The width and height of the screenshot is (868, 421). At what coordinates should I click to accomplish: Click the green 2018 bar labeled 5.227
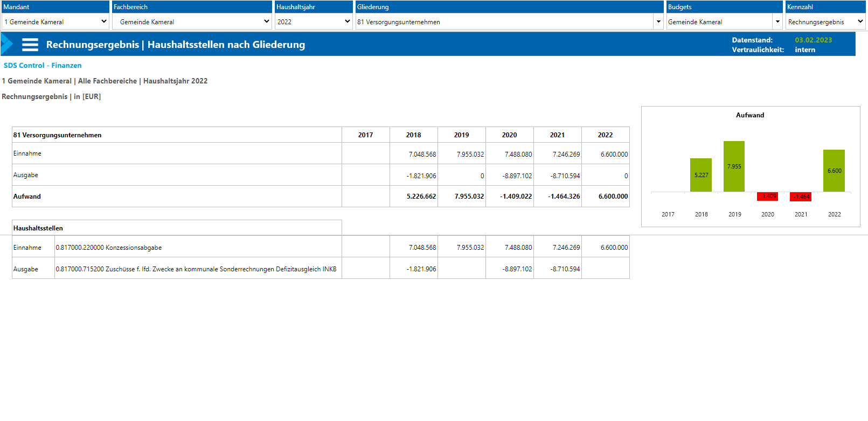(x=701, y=175)
